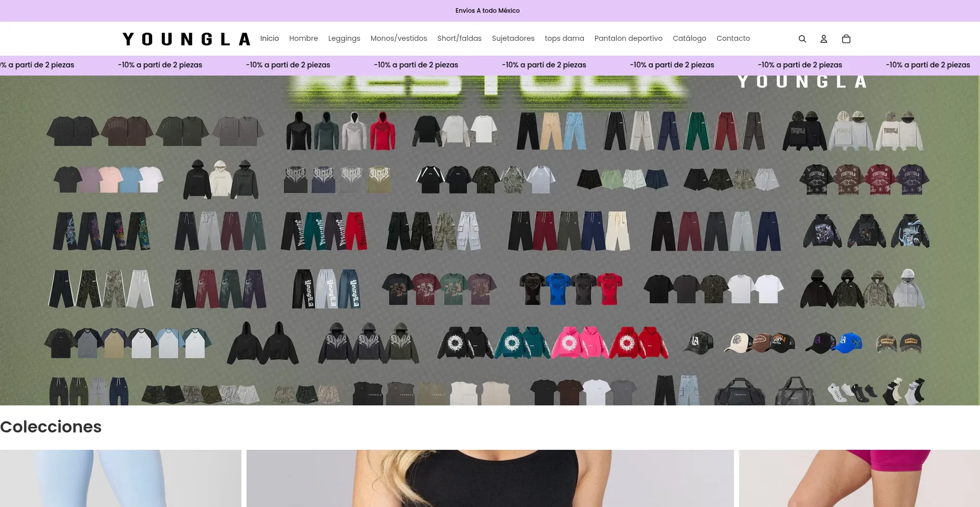The image size is (980, 507).
Task: Click the Contacto link
Action: [x=733, y=38]
